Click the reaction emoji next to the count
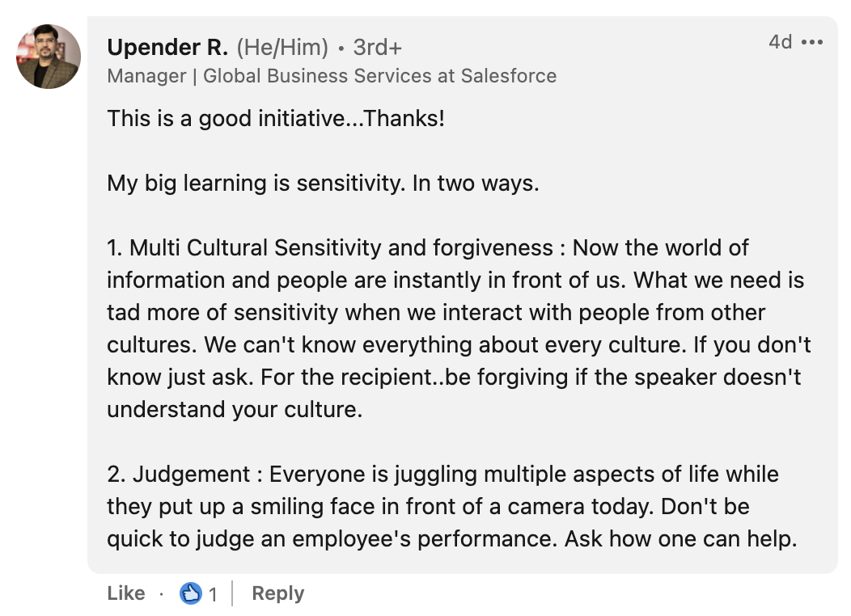Screen dimensions: 851x616 tap(189, 593)
